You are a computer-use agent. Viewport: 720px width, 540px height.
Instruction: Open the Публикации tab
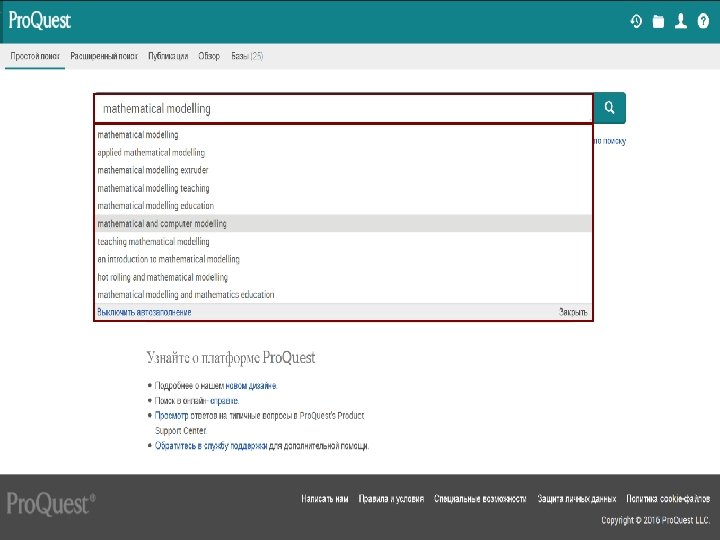tap(168, 56)
